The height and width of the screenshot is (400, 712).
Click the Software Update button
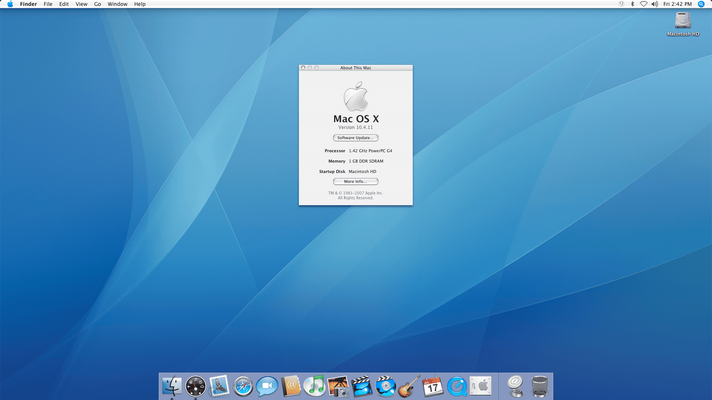click(356, 138)
